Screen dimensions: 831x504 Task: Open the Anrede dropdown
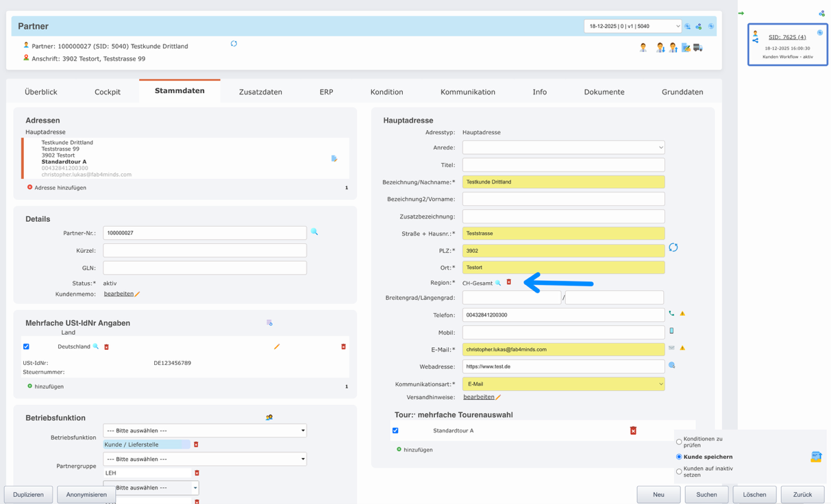(563, 147)
